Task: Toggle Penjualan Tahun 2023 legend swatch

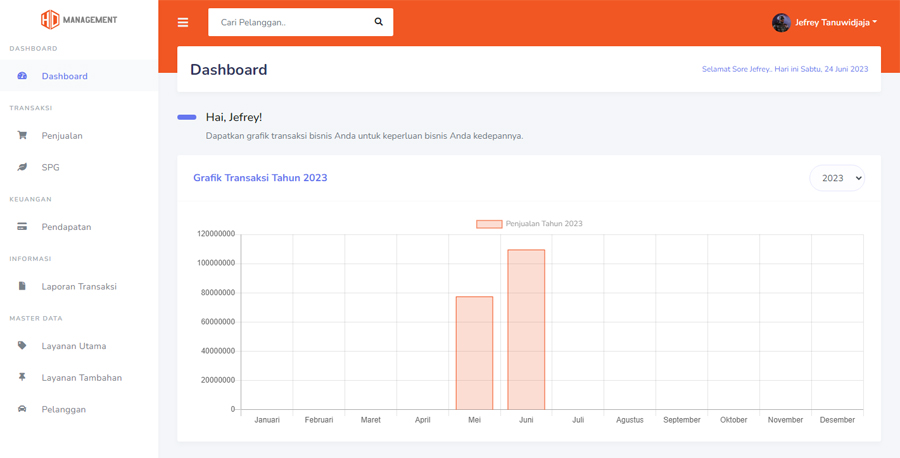Action: pos(489,224)
